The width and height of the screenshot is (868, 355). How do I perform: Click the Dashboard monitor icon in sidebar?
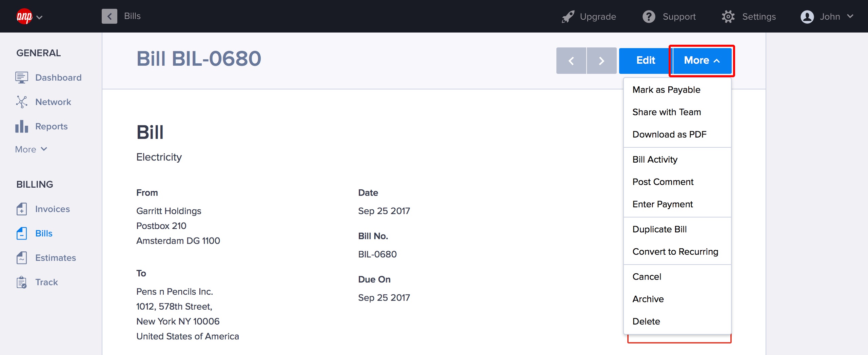21,78
